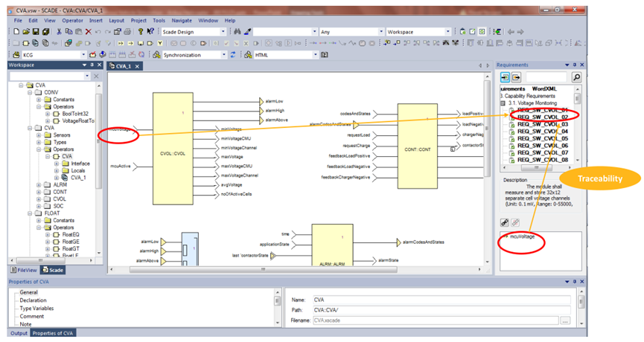Click the diagram horizontal scrollbar

(263, 269)
